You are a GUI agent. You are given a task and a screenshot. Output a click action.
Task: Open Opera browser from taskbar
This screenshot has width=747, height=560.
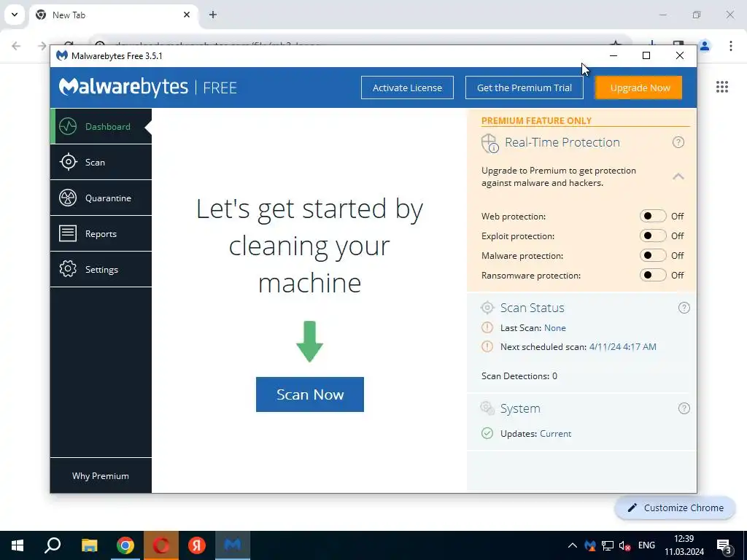pos(161,545)
